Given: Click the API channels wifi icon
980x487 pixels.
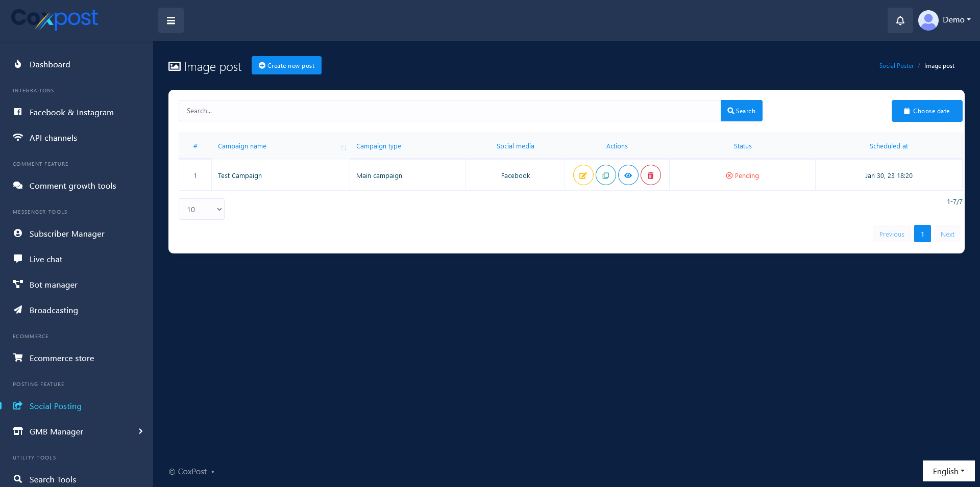Looking at the screenshot, I should click(18, 137).
